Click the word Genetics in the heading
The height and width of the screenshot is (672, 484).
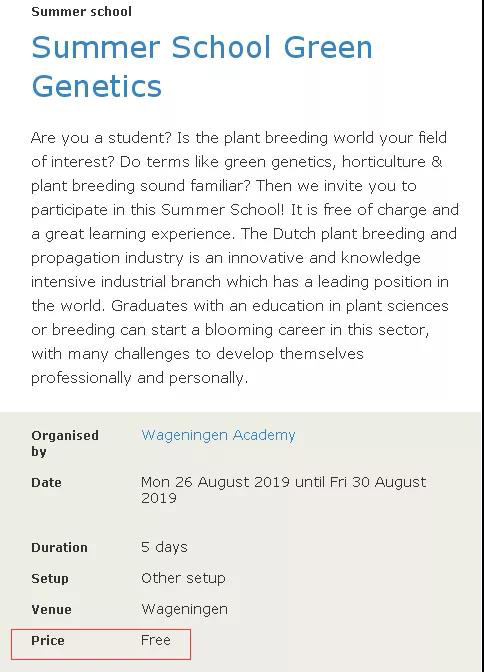[97, 86]
